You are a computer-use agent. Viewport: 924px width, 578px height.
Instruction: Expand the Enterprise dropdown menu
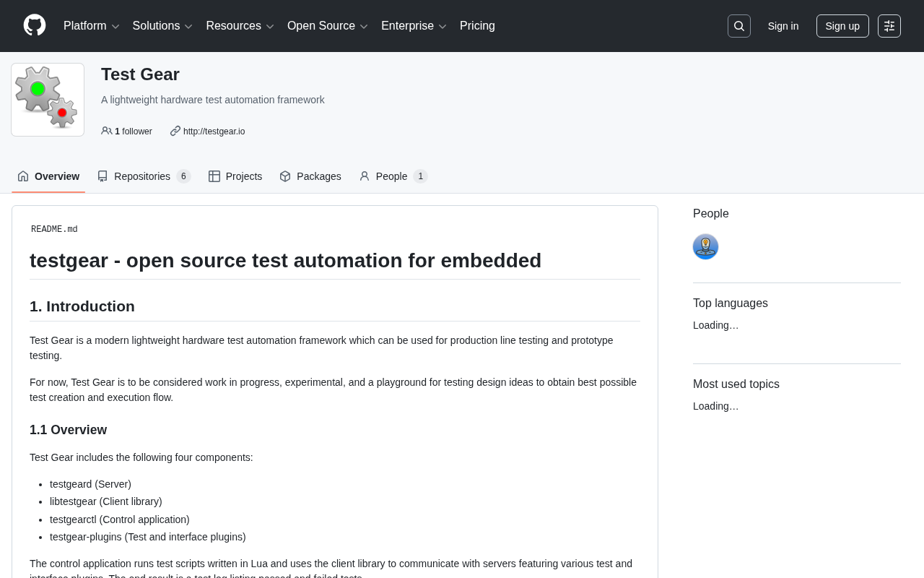[414, 26]
